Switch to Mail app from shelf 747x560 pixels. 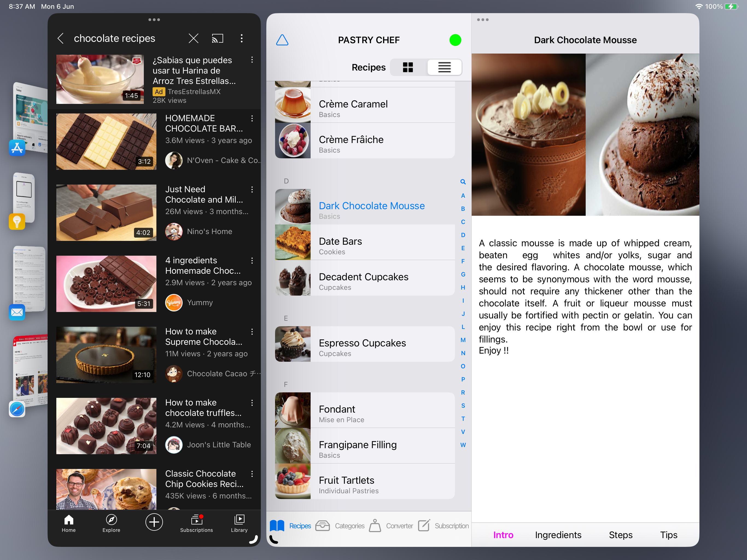pos(17,312)
